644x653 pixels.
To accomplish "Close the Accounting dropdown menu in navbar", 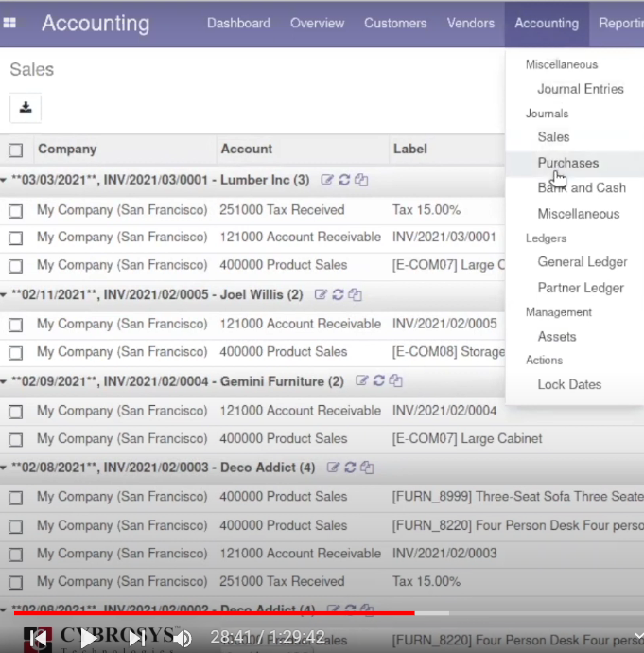I will [x=547, y=23].
